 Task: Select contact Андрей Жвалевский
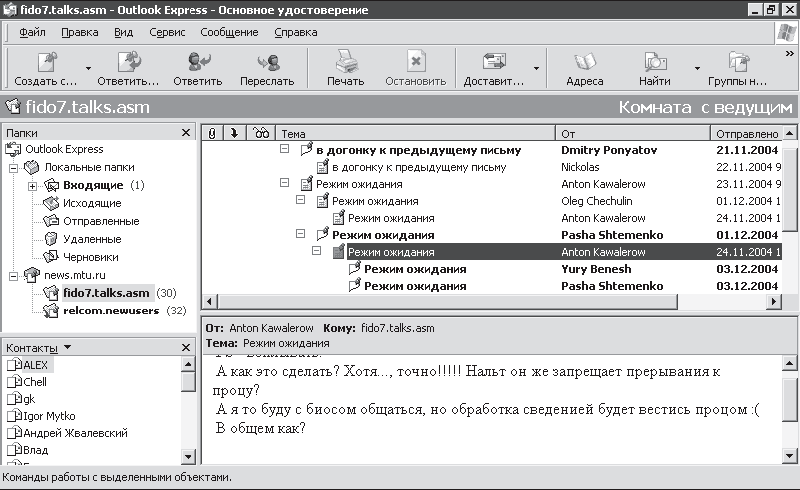[75, 433]
